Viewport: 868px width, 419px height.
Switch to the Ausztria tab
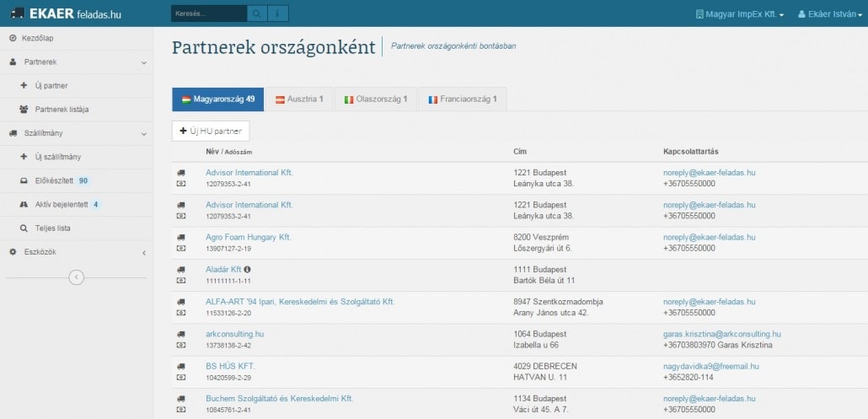click(x=299, y=99)
